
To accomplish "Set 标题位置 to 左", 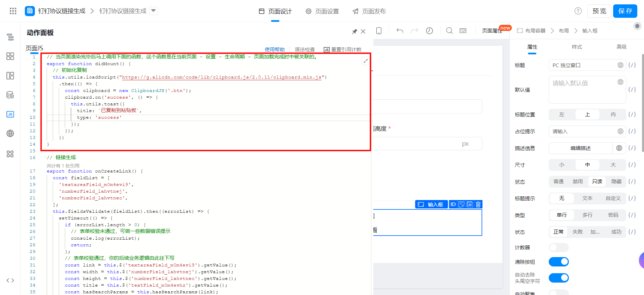I will point(562,114).
